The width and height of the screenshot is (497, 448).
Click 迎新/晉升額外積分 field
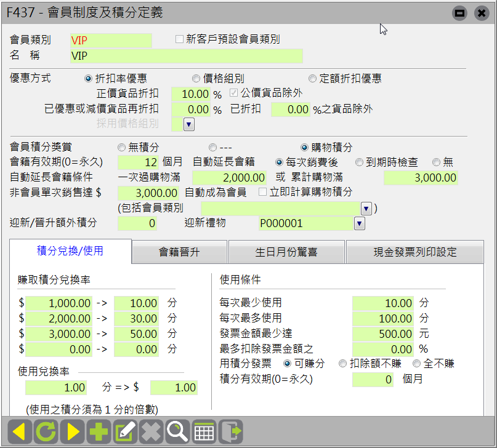(x=137, y=223)
